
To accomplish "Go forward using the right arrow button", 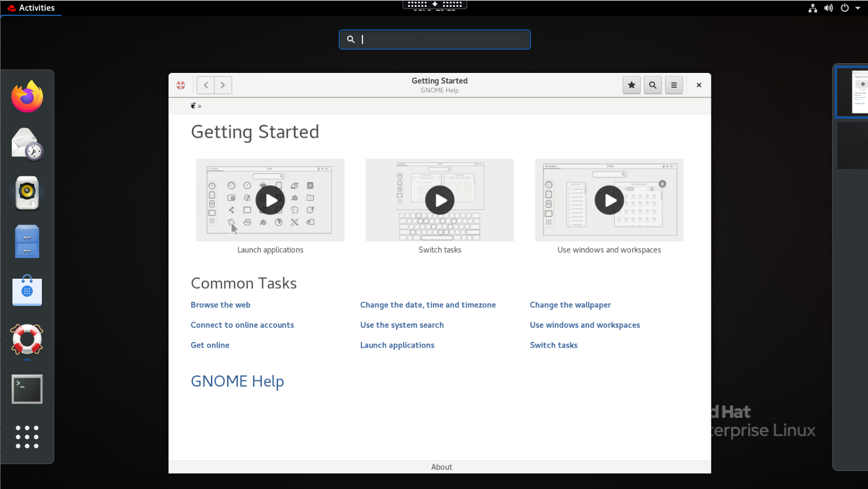I will [x=223, y=85].
